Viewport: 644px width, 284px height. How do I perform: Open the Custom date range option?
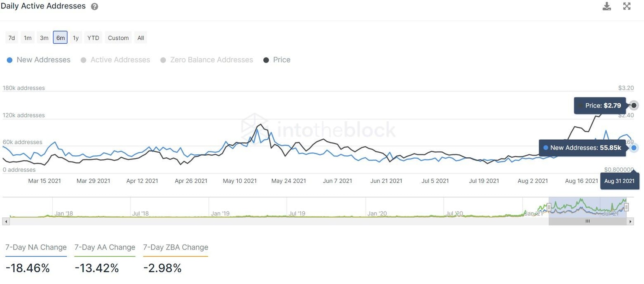pyautogui.click(x=118, y=37)
